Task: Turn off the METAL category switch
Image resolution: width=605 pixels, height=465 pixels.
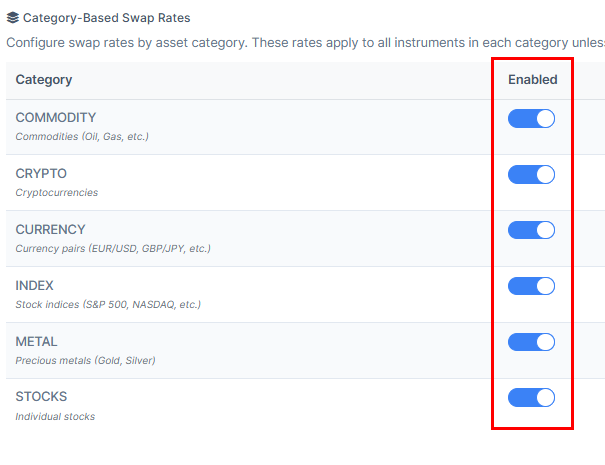Action: (x=531, y=343)
